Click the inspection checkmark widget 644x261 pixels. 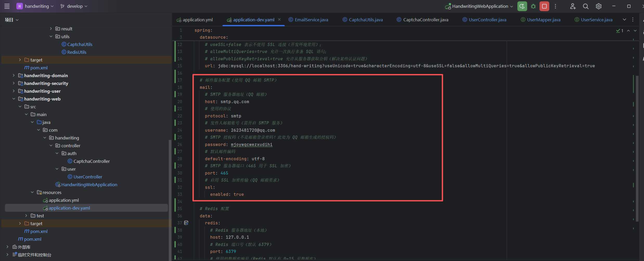click(x=620, y=31)
